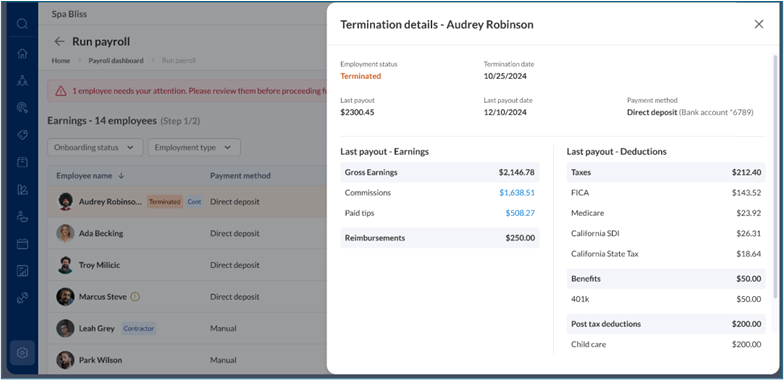
Task: Click the Contractor badge on Leah Grey
Action: 139,328
